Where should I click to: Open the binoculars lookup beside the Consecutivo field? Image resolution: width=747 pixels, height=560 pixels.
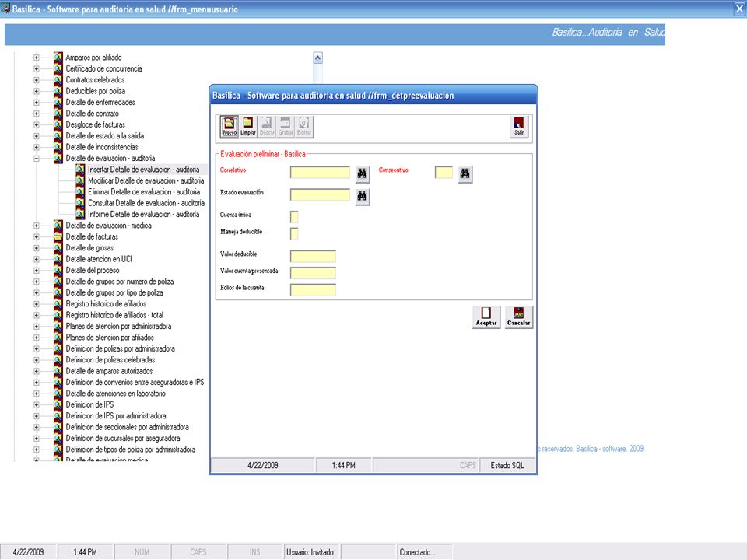[465, 173]
